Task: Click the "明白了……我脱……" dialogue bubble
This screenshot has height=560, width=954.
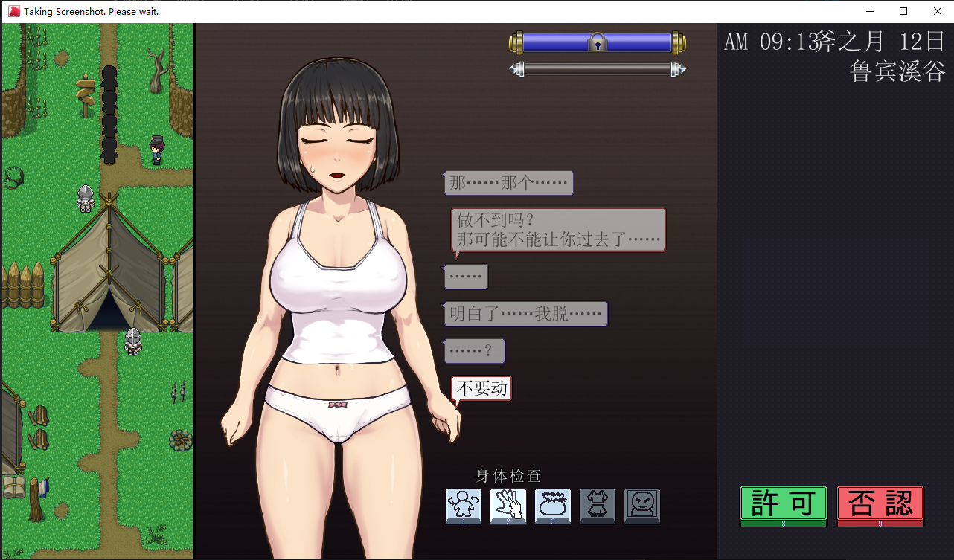Action: (525, 314)
